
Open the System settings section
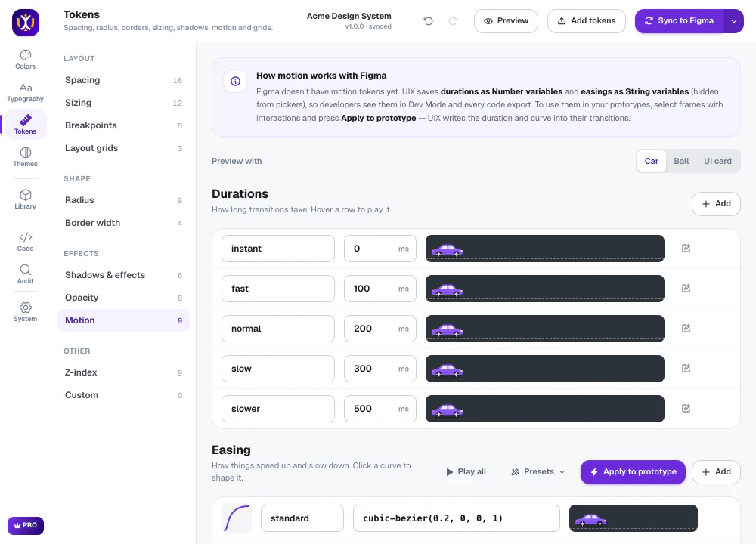click(25, 312)
